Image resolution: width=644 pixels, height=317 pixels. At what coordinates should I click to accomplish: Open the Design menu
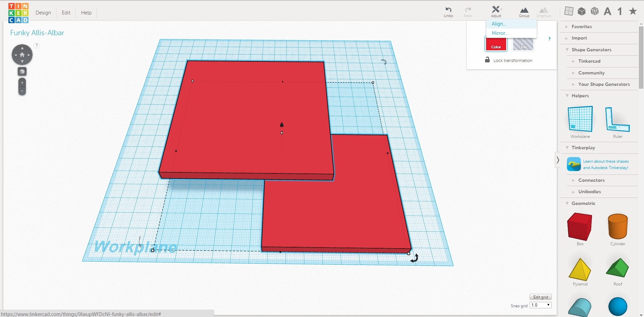pos(43,13)
